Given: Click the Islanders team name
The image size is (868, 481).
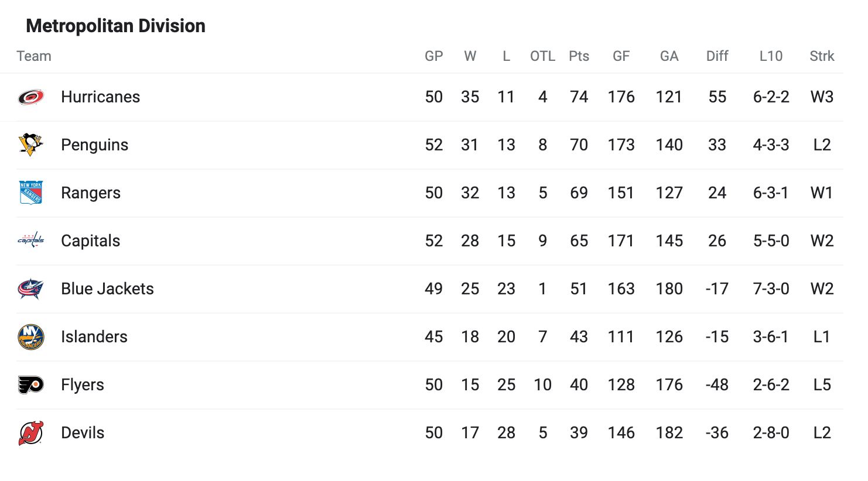Looking at the screenshot, I should [94, 337].
